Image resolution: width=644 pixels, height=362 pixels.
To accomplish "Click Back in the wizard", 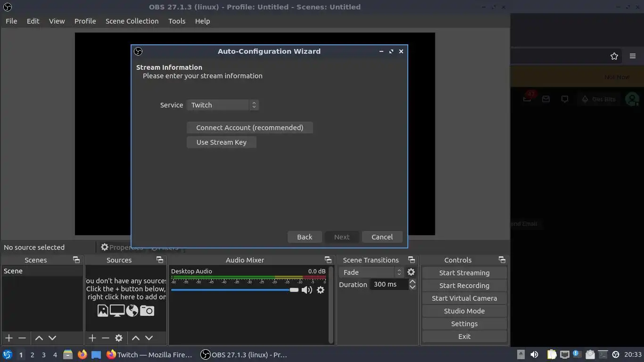I will click(305, 237).
